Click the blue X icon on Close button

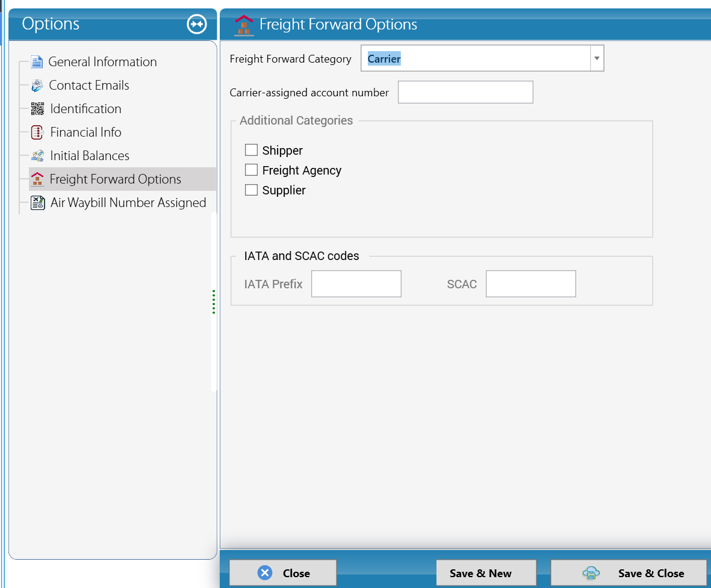tap(265, 572)
